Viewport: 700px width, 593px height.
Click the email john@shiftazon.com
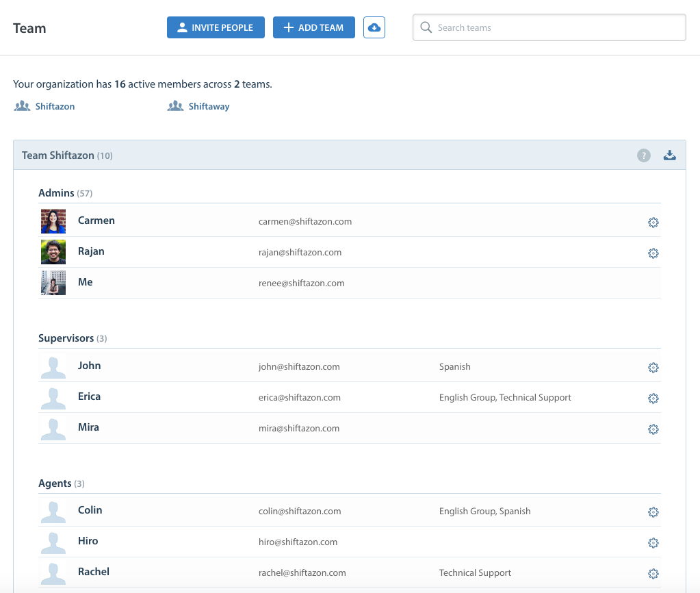299,367
